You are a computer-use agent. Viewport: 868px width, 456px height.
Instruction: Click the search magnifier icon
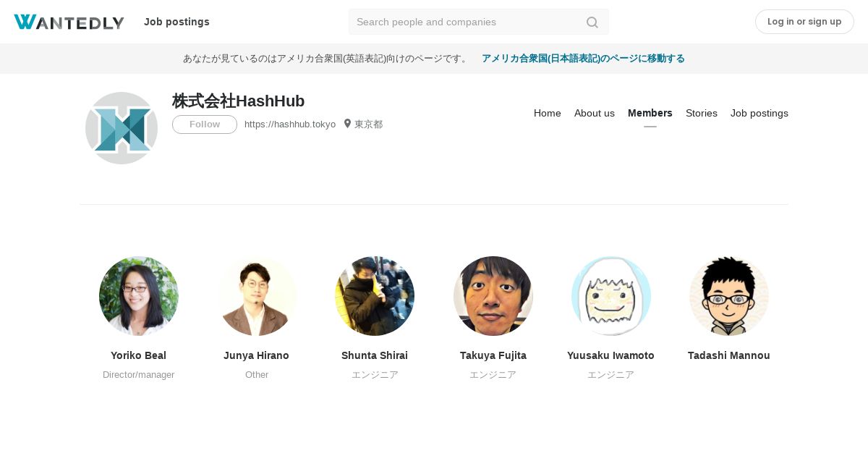(592, 22)
